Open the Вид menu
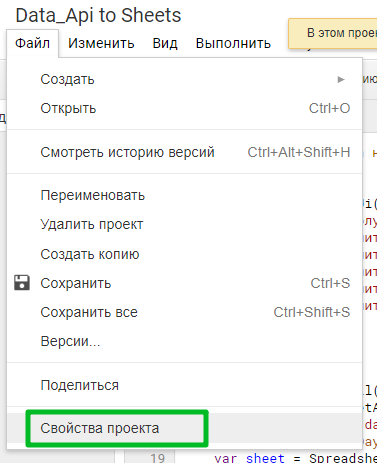This screenshot has height=463, width=377. pos(165,43)
